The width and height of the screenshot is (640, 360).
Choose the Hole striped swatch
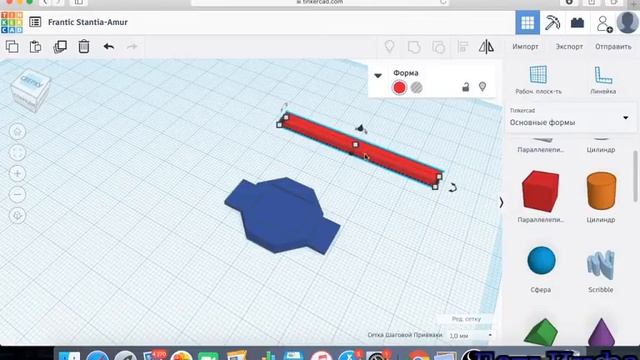click(416, 87)
